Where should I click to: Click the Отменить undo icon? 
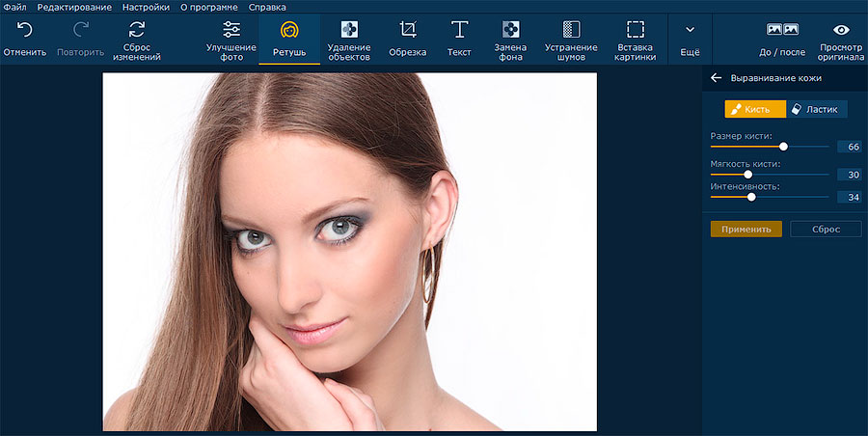tap(24, 29)
